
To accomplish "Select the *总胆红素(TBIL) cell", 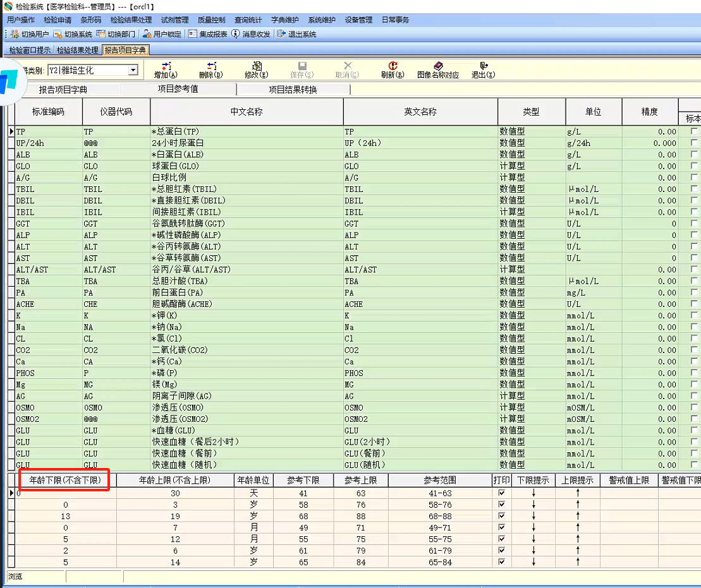I will pyautogui.click(x=247, y=189).
